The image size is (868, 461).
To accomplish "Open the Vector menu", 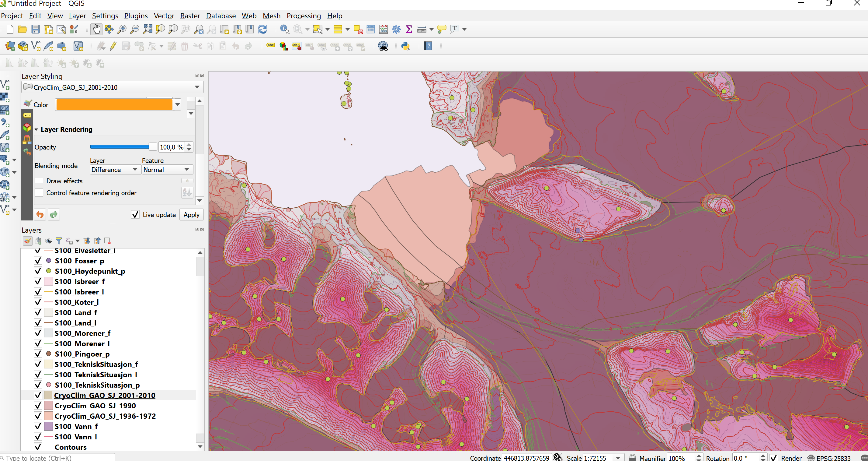I will (164, 16).
